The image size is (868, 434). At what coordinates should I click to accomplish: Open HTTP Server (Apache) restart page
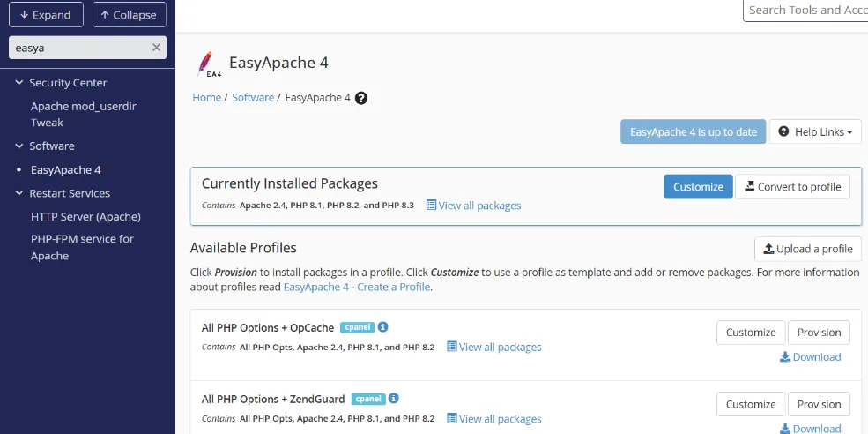pos(85,217)
